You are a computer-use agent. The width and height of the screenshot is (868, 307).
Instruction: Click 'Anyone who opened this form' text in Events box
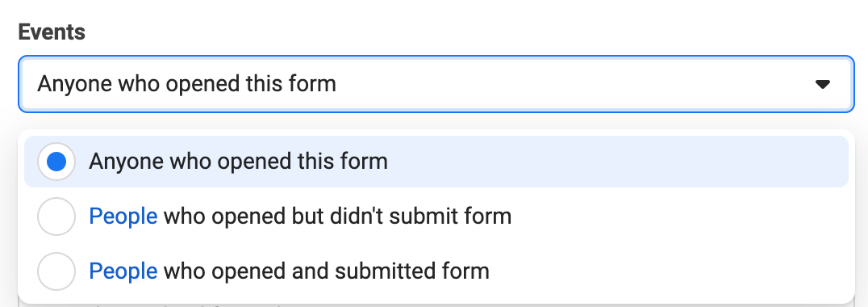tap(186, 84)
